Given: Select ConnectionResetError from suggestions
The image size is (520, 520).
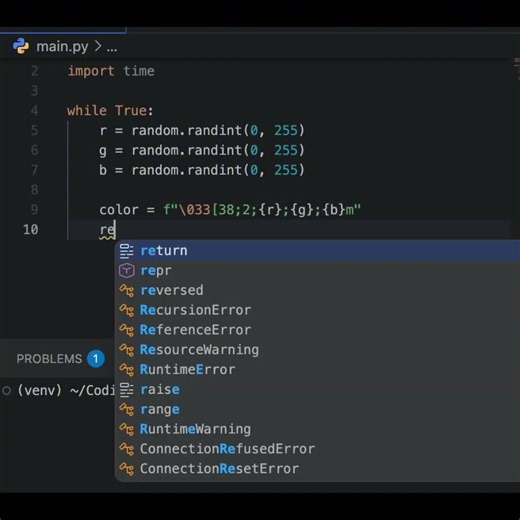Looking at the screenshot, I should click(317, 469).
